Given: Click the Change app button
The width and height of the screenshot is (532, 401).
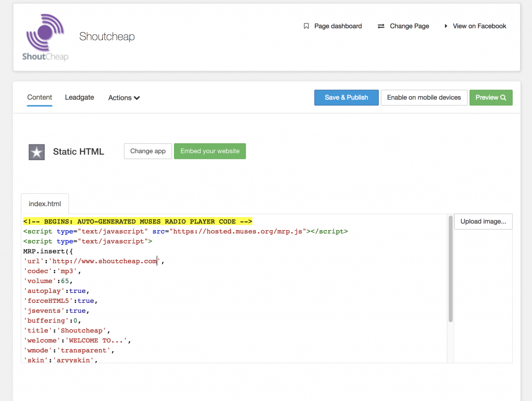Looking at the screenshot, I should click(148, 151).
